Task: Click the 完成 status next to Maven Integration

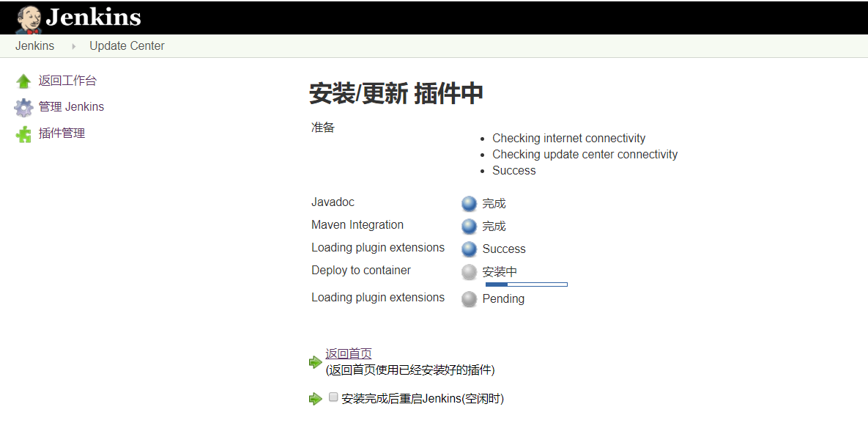Action: (x=494, y=227)
